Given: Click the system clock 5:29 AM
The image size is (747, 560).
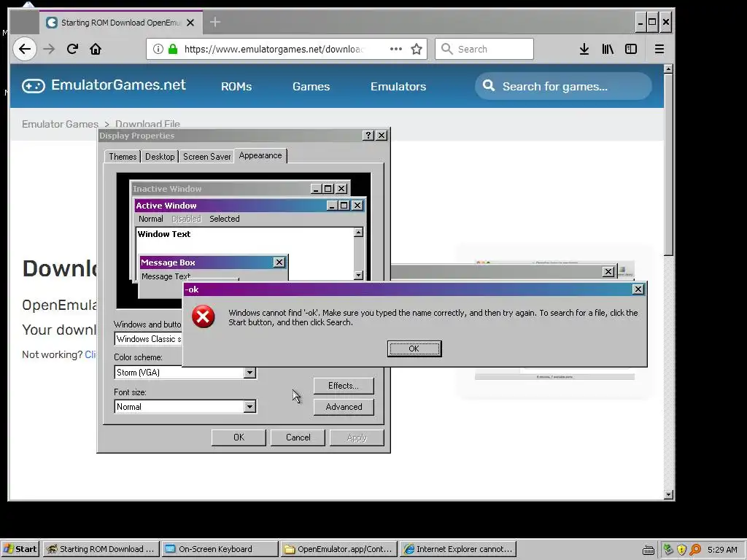Looking at the screenshot, I should 722,550.
